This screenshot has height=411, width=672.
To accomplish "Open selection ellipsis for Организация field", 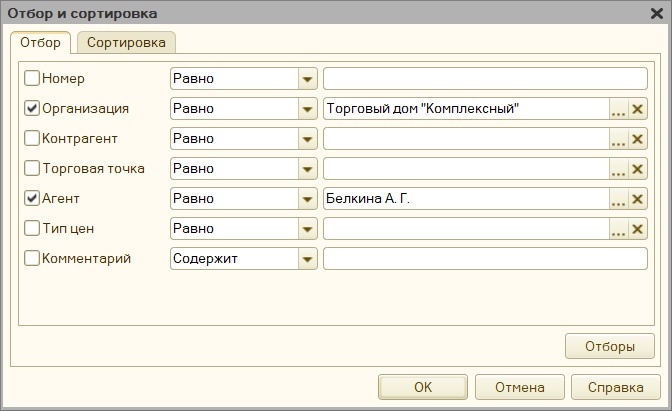I will coord(619,109).
